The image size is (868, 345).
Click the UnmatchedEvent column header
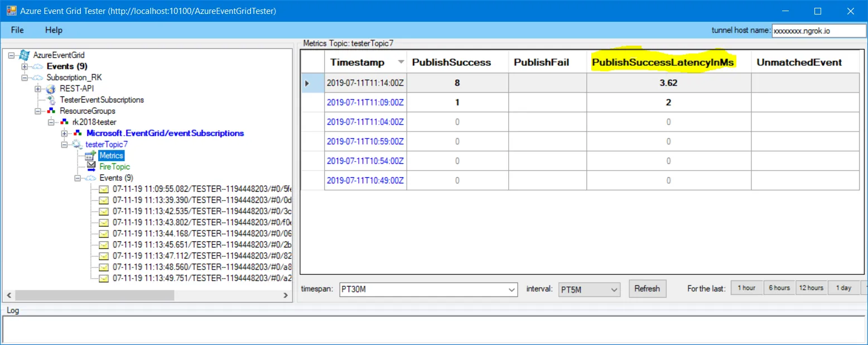click(805, 62)
